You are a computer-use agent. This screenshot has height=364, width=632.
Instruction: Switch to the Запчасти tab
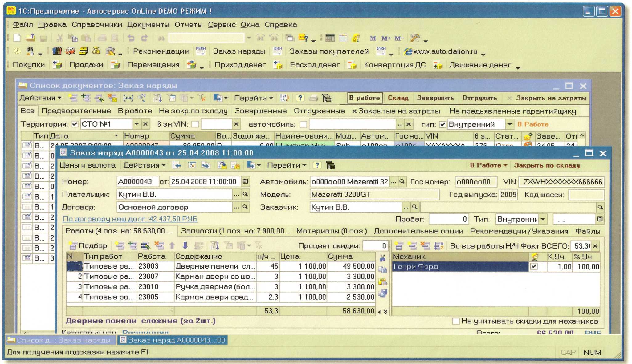[x=235, y=231]
